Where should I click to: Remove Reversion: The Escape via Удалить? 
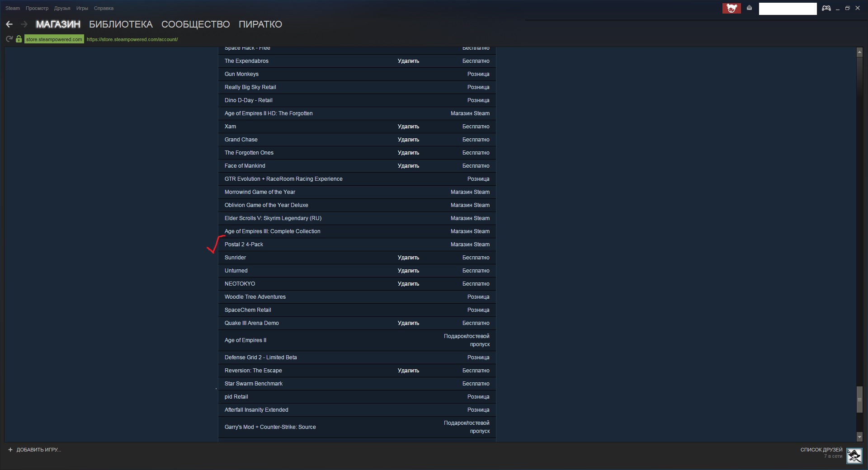408,371
